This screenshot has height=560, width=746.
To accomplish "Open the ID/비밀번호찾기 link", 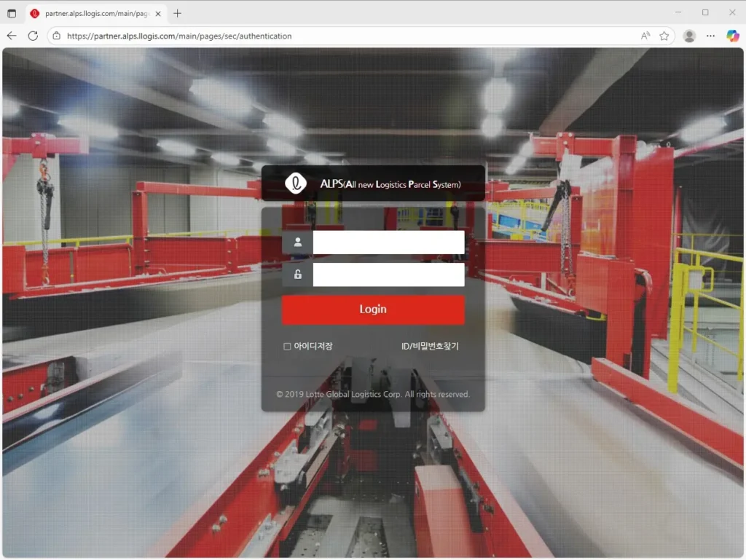I will tap(430, 347).
